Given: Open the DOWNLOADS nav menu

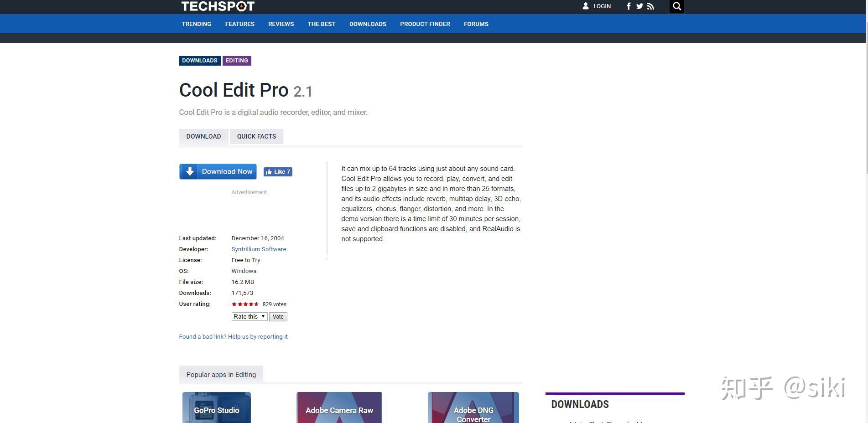Looking at the screenshot, I should [368, 24].
